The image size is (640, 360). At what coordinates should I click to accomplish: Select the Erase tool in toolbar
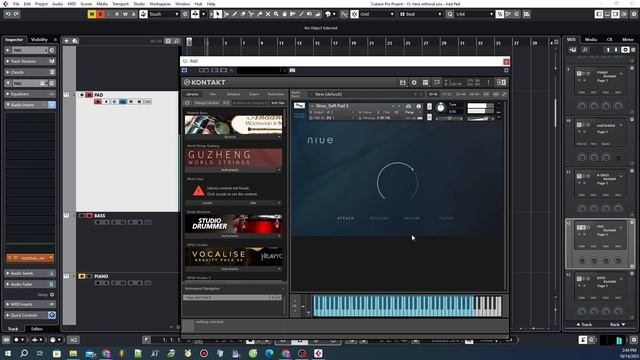(243, 14)
